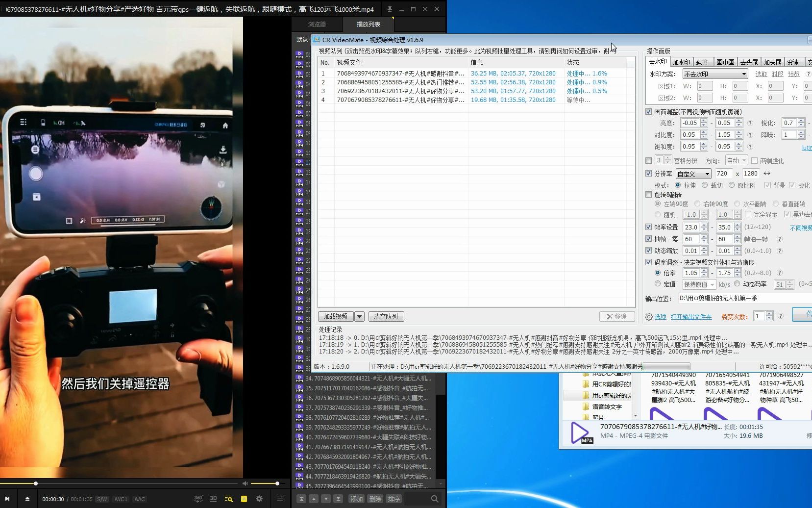Click the 加载视频 button
Viewport: 812px width, 508px height.
pyautogui.click(x=336, y=316)
